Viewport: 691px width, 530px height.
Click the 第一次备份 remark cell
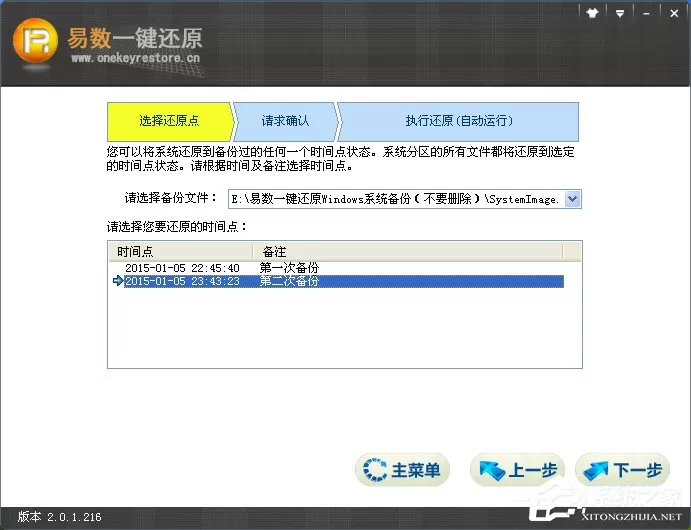click(289, 267)
